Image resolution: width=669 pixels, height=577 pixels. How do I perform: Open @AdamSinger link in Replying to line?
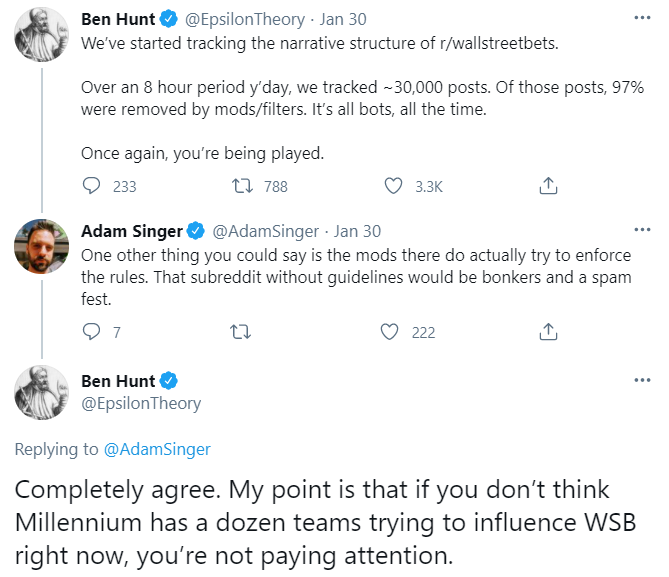[157, 449]
